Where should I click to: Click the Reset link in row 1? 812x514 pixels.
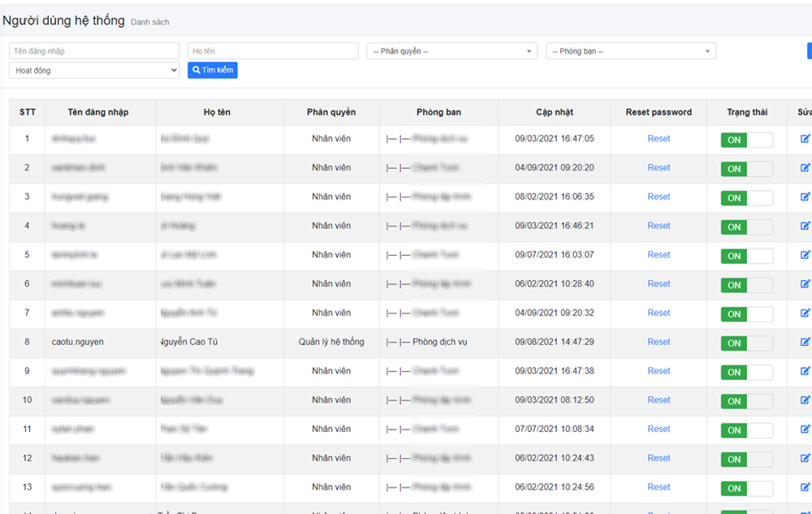point(659,139)
